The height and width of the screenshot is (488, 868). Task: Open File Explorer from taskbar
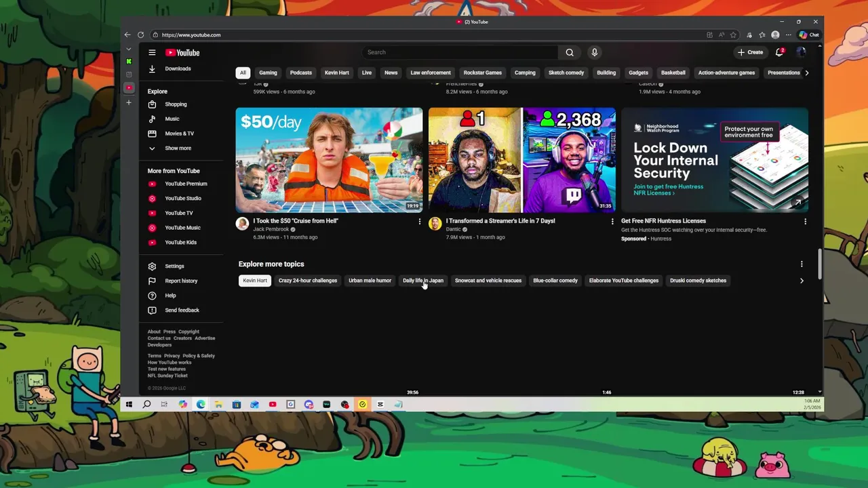(218, 405)
